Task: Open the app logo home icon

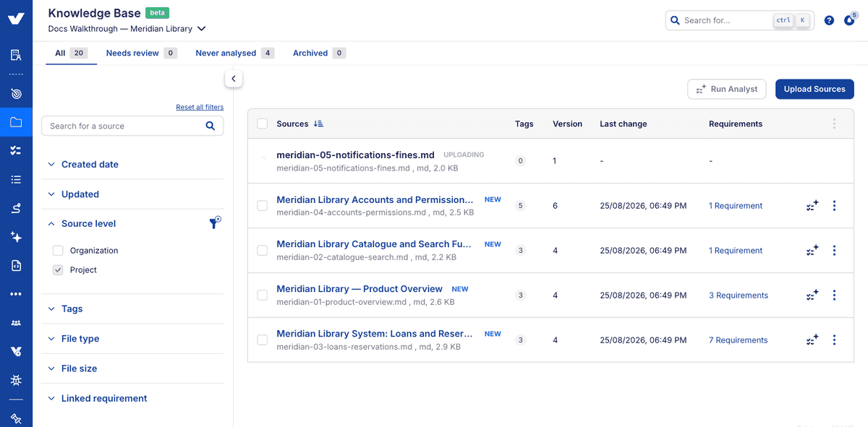Action: tap(16, 20)
